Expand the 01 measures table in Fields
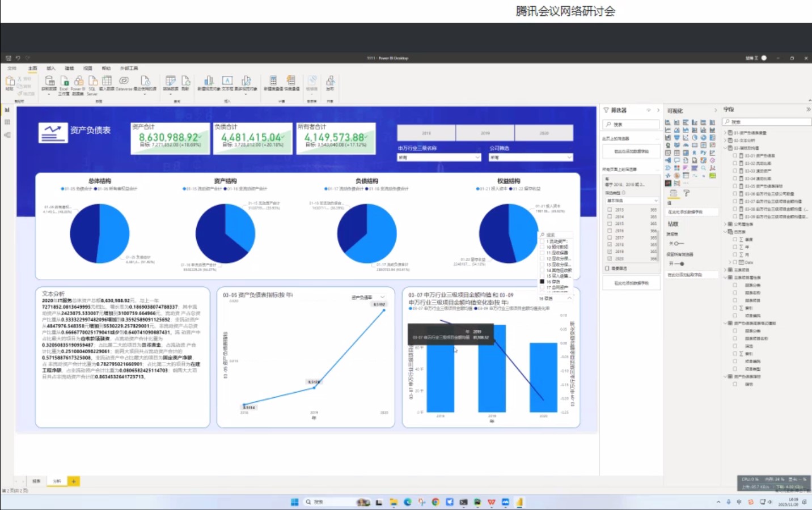The image size is (812, 510). pos(725,133)
